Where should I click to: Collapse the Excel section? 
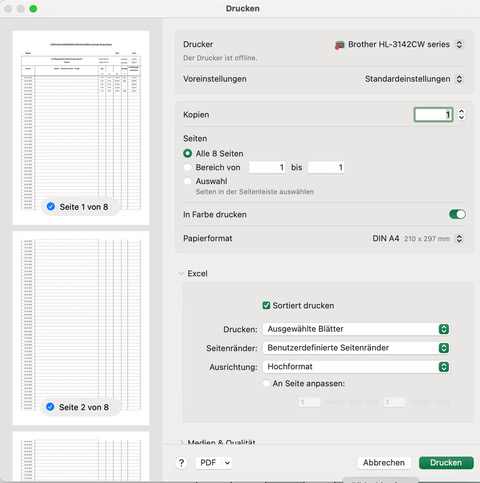click(181, 274)
